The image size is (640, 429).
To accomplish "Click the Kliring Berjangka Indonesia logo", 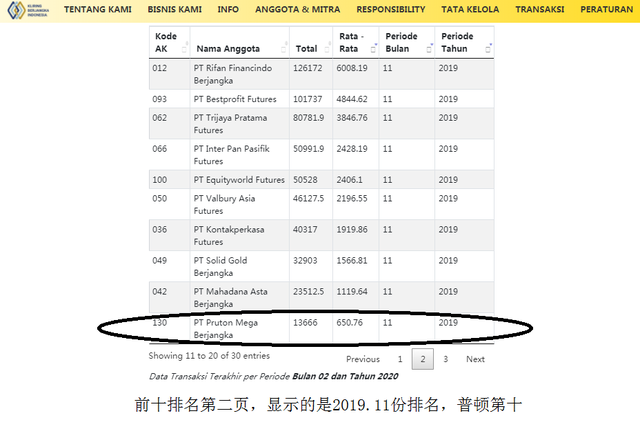I will [x=28, y=10].
